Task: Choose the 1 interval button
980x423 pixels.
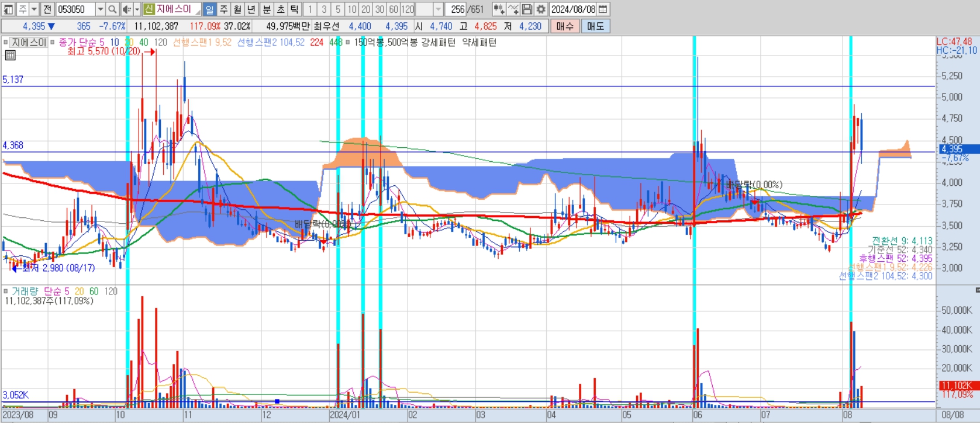Action: coord(310,9)
